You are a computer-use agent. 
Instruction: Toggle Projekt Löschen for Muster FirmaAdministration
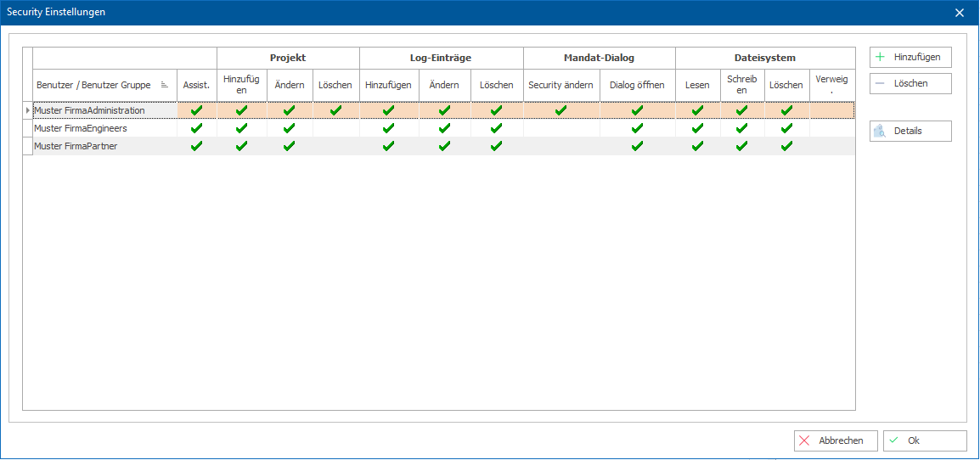click(335, 110)
